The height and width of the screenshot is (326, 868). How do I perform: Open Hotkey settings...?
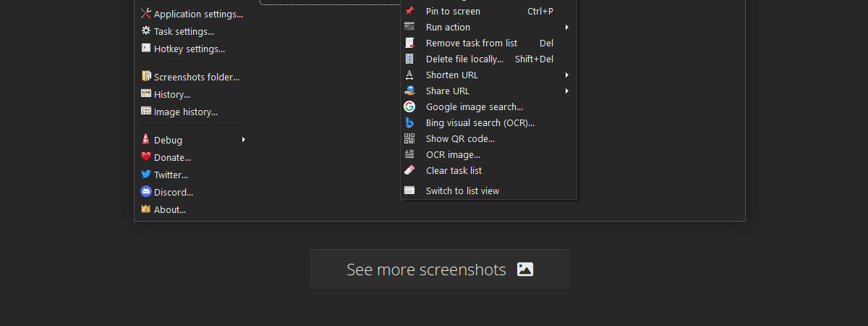[189, 49]
